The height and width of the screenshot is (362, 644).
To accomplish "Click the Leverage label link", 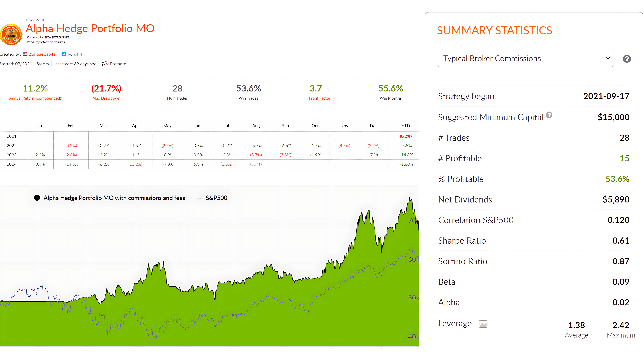I will 455,323.
